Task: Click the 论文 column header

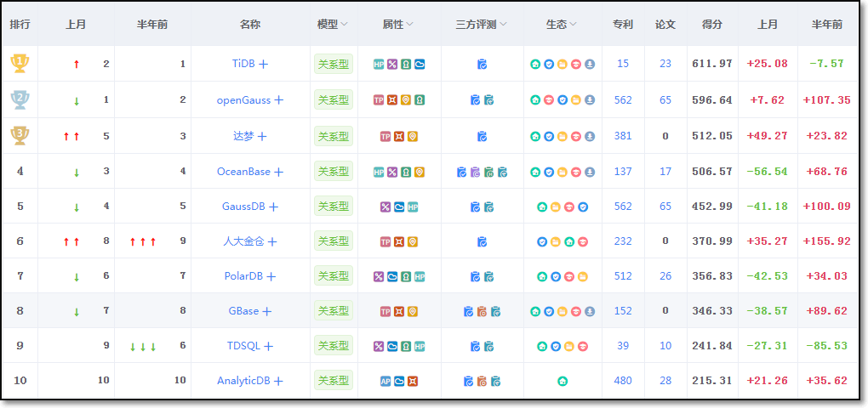Action: click(x=665, y=25)
